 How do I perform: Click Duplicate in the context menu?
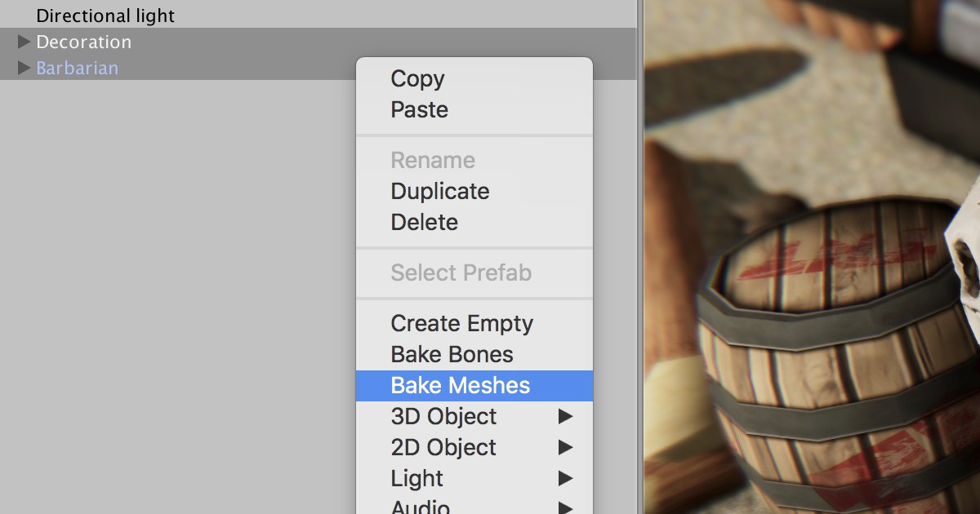pos(474,191)
